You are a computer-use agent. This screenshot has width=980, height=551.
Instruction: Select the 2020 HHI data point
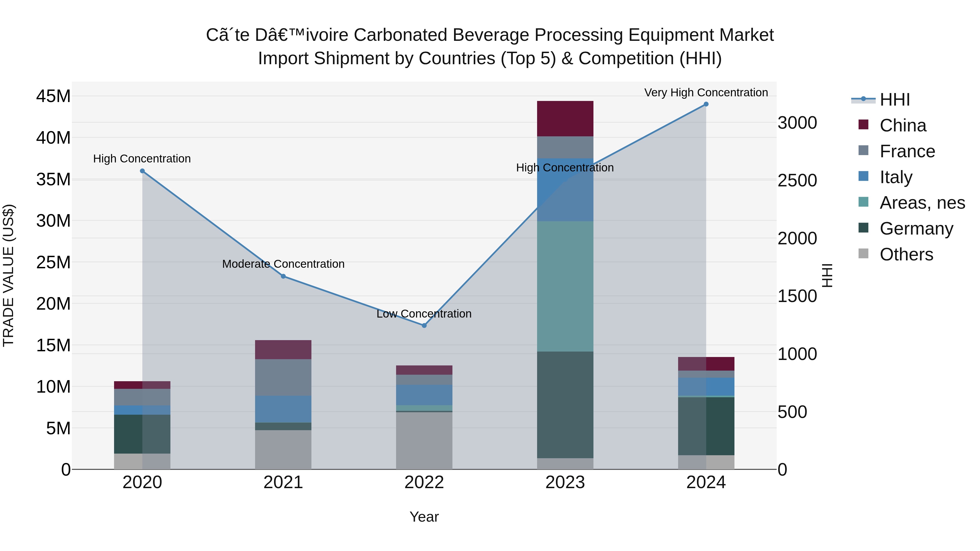(142, 171)
